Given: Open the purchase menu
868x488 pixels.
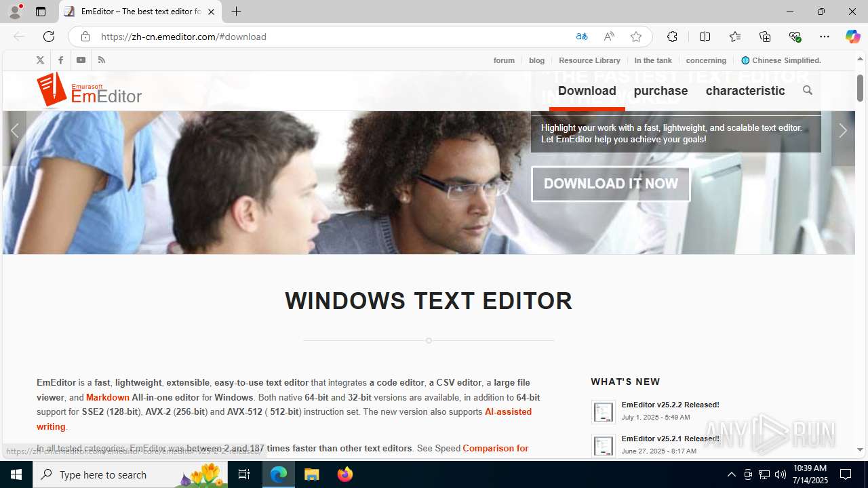Looking at the screenshot, I should (660, 91).
